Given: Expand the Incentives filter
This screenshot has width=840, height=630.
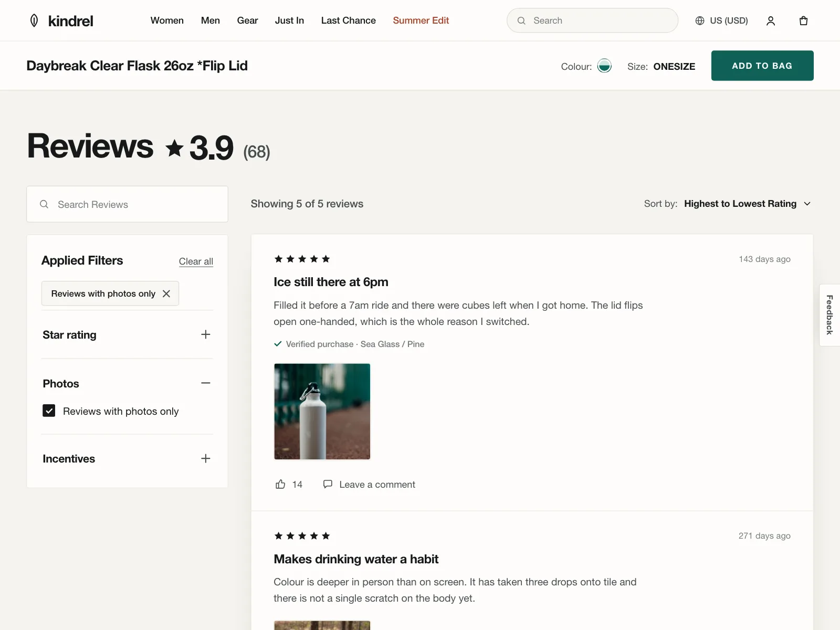Looking at the screenshot, I should point(206,458).
